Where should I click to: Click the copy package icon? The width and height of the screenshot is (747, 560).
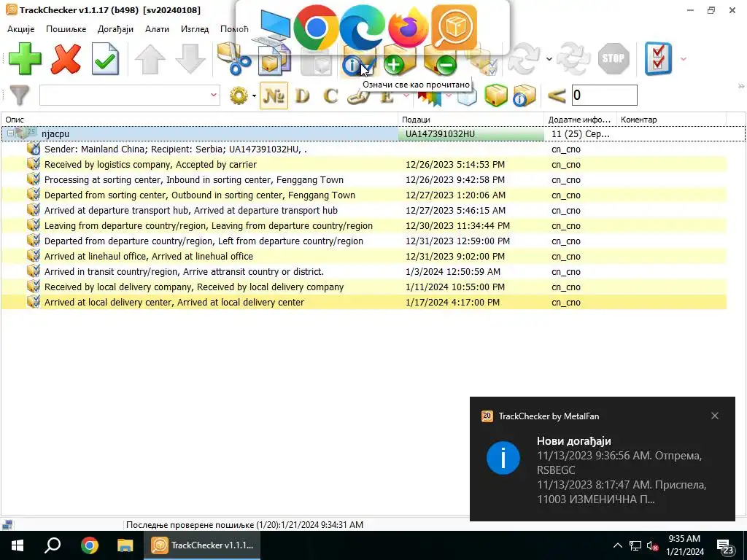click(274, 59)
